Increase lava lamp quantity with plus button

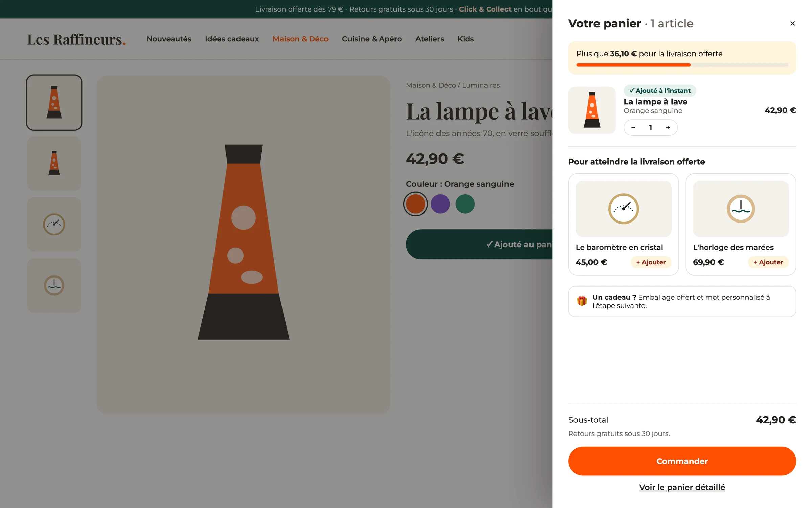click(668, 128)
